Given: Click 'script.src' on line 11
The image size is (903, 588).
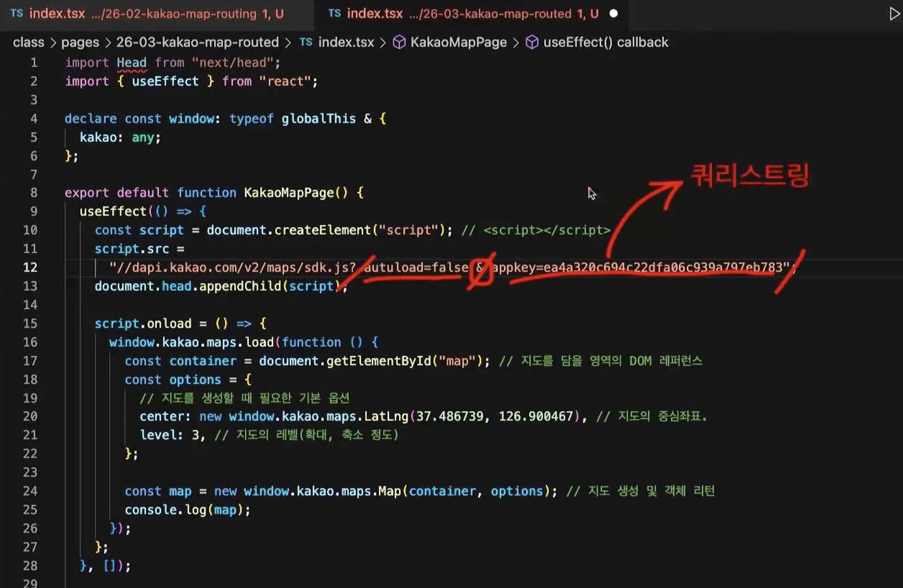Looking at the screenshot, I should tap(132, 248).
